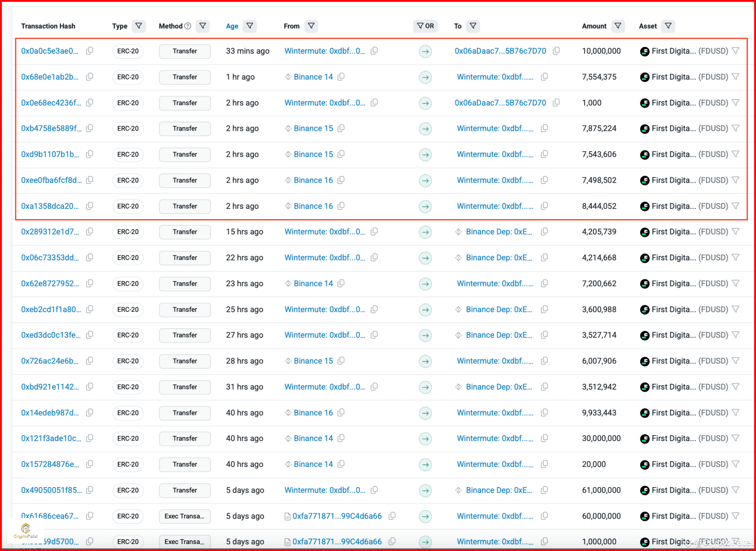Click direction arrow in the 8,444,052 row
This screenshot has height=551, width=756.
[425, 207]
